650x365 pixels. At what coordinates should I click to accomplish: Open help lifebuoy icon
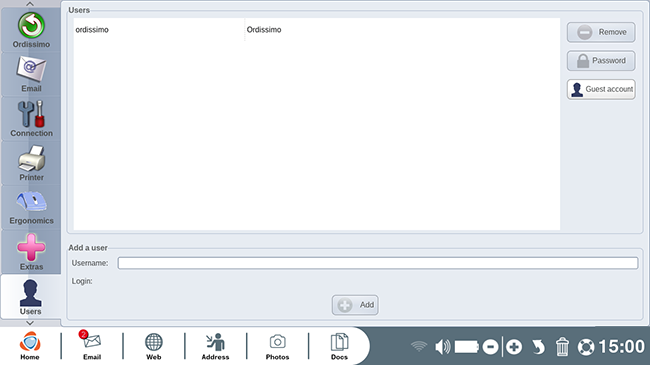click(x=586, y=347)
